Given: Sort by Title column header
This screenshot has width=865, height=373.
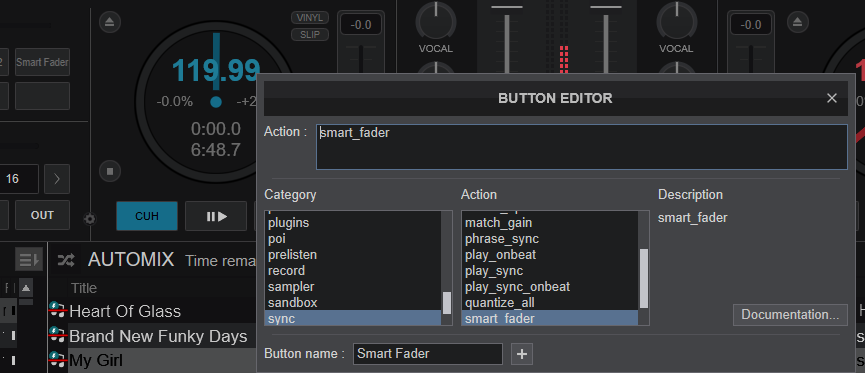Looking at the screenshot, I should click(x=84, y=288).
